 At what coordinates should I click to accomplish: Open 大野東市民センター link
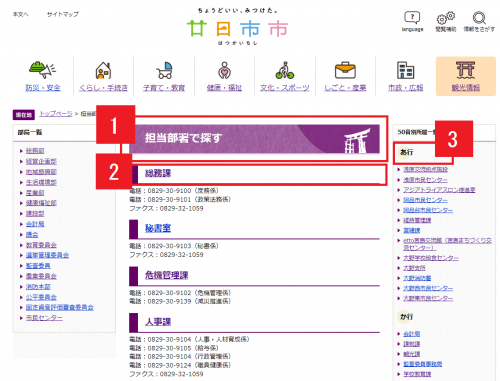click(428, 298)
